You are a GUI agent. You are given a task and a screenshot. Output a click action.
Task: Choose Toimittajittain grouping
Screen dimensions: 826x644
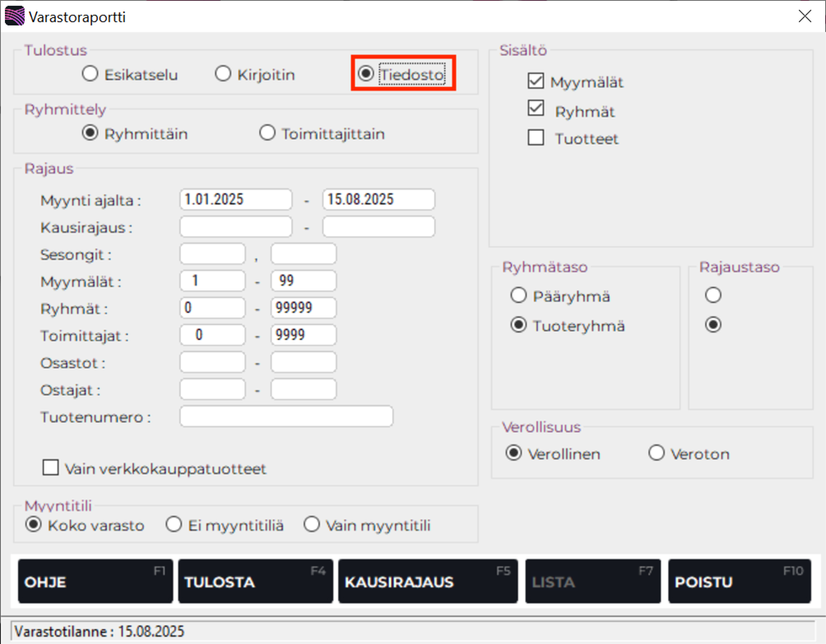[x=267, y=132]
